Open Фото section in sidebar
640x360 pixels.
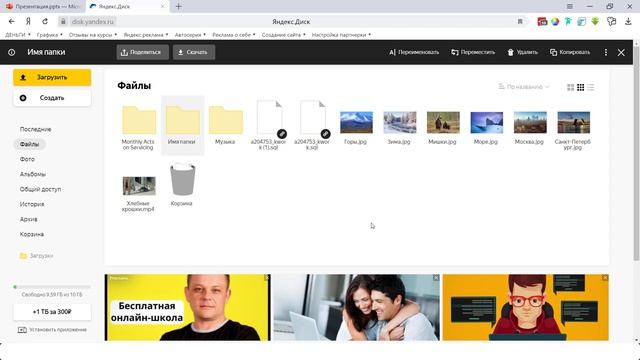tap(27, 159)
